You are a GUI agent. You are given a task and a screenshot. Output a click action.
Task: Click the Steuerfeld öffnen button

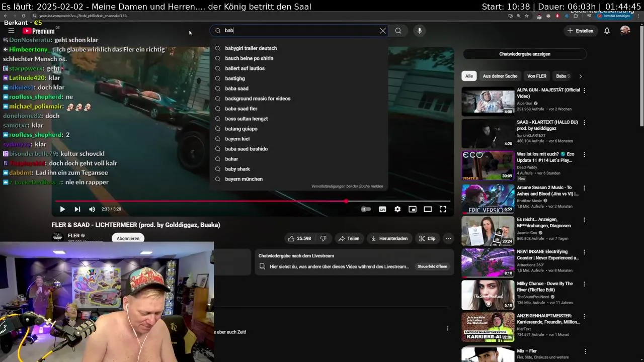tap(432, 266)
